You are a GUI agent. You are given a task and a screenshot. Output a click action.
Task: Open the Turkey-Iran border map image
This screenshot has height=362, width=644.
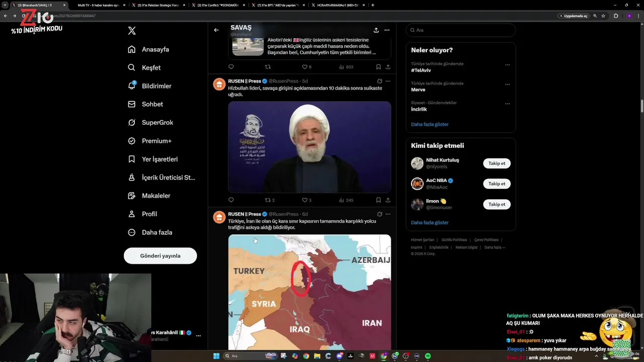309,292
